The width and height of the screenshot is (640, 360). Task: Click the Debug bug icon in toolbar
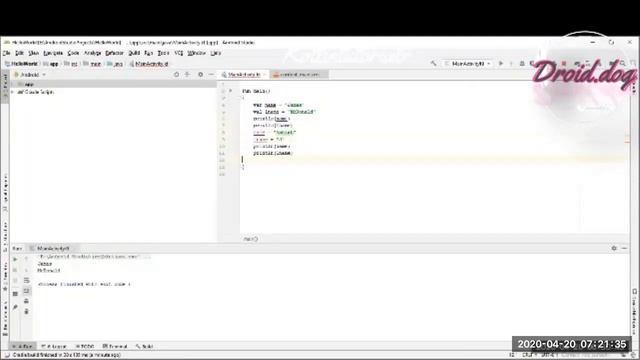click(522, 64)
